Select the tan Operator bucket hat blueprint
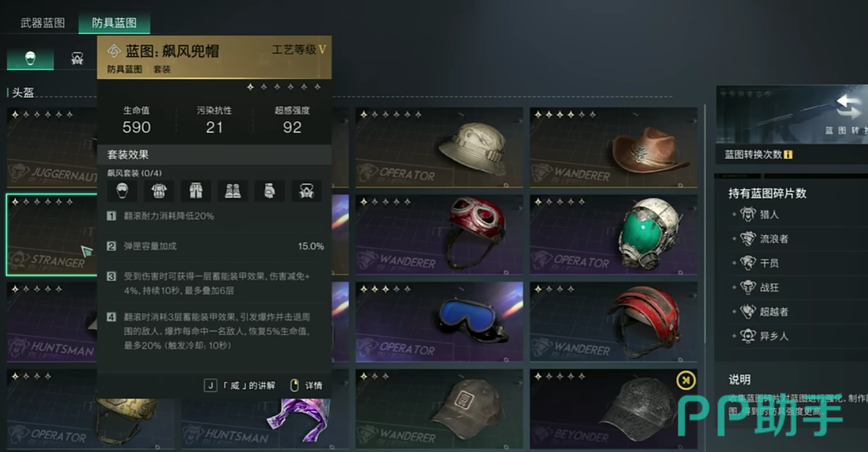868x452 pixels. (x=439, y=147)
